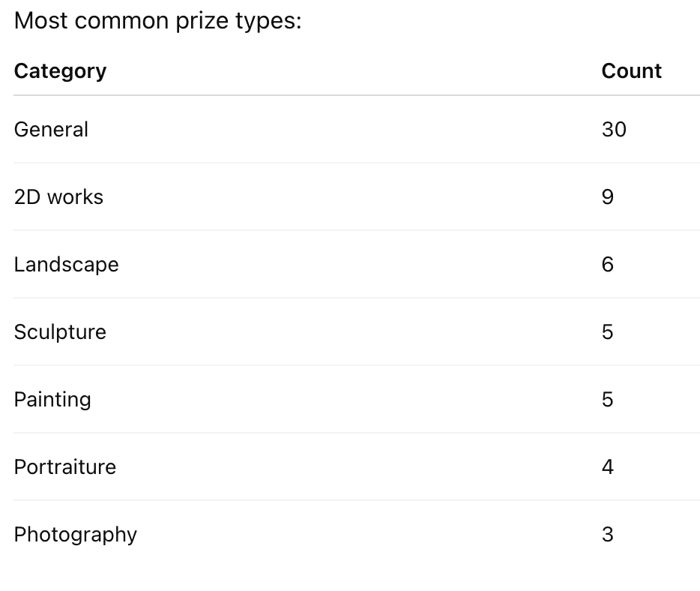Click the Landscape category label
This screenshot has height=591, width=700.
point(66,265)
